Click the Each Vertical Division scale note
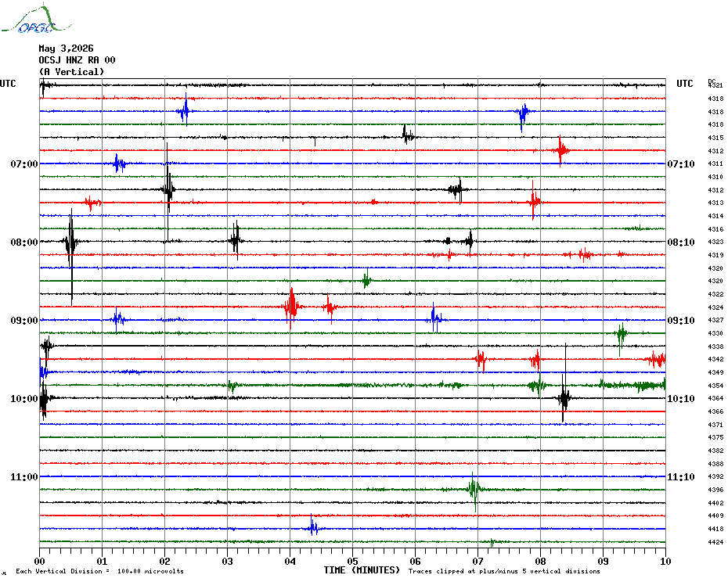 point(100,571)
